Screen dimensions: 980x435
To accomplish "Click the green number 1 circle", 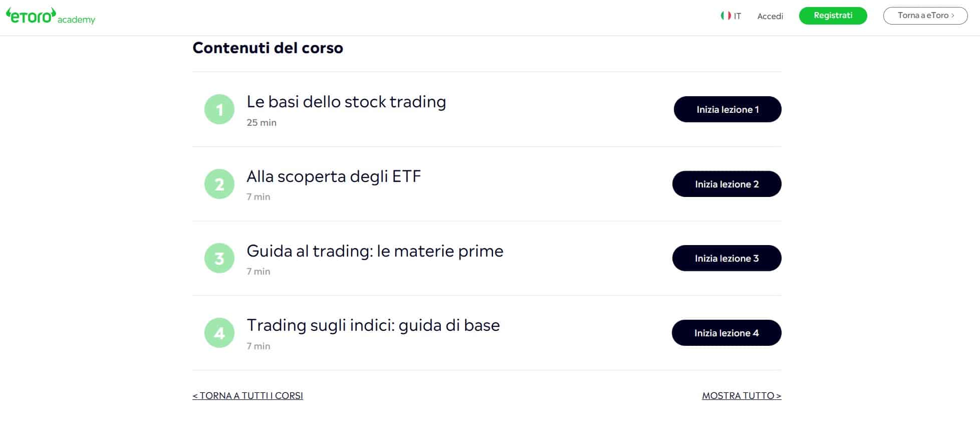I will (x=219, y=109).
